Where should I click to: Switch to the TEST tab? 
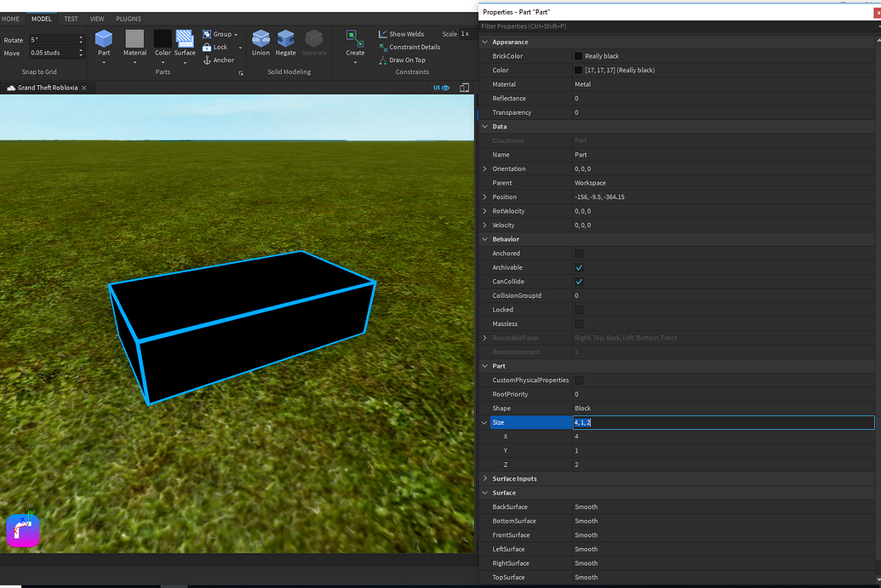70,18
